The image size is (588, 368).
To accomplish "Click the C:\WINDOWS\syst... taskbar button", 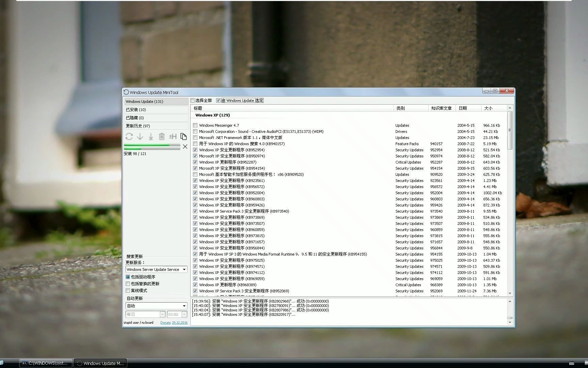I will [46, 363].
